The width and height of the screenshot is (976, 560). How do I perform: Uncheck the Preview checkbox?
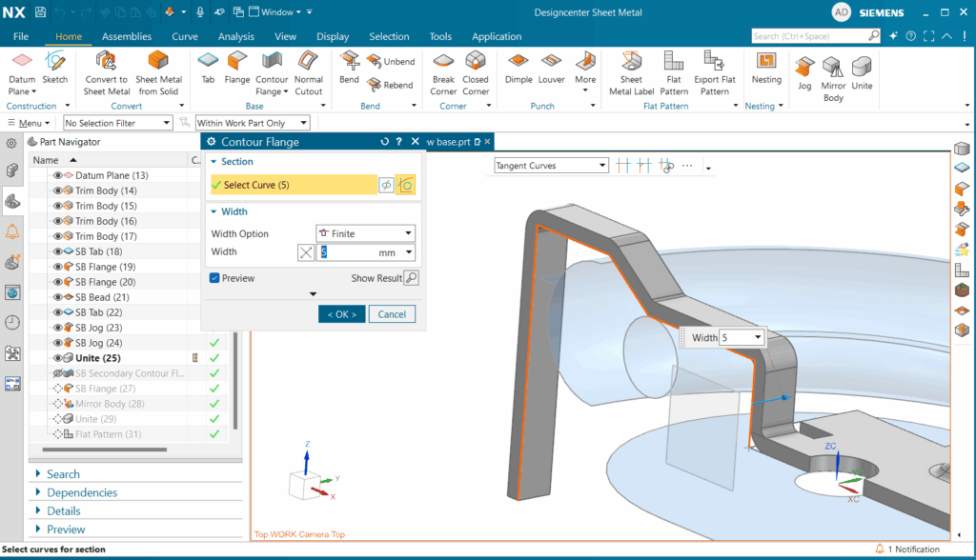214,278
